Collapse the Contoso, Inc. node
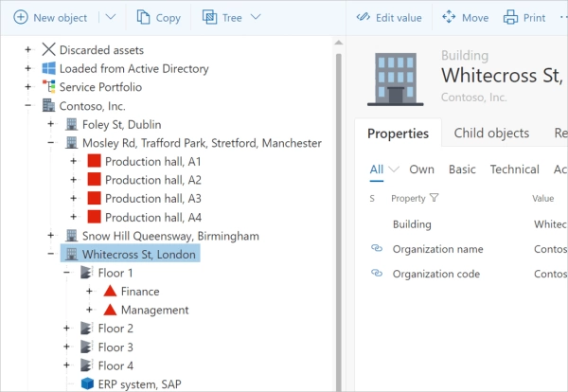 click(x=27, y=105)
